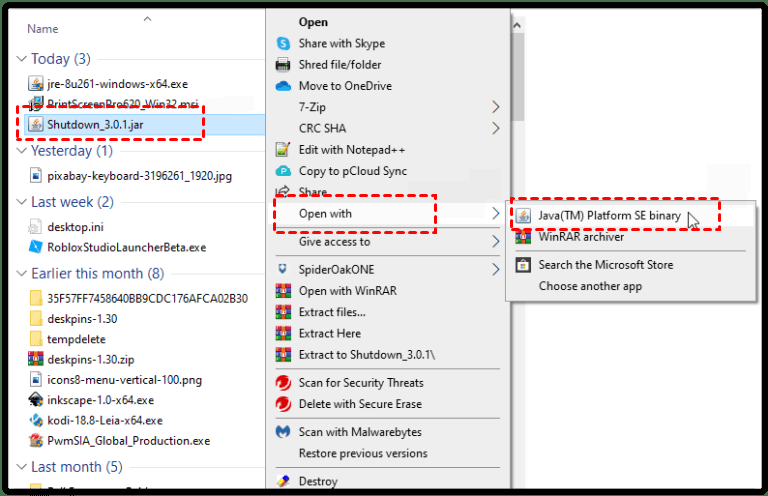The width and height of the screenshot is (768, 496).
Task: Choose Java(TM) Platform SE binary
Action: click(609, 216)
